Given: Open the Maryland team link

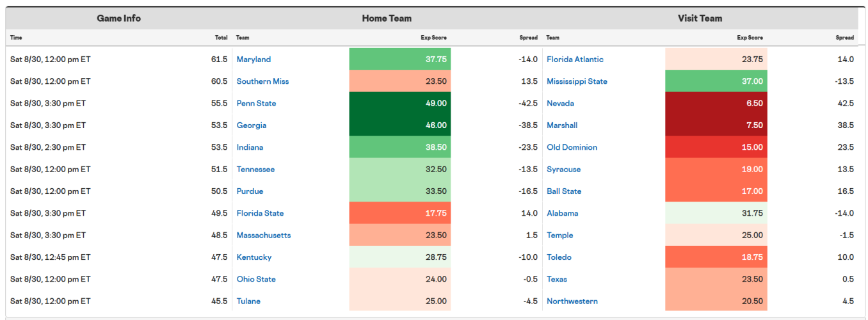Looking at the screenshot, I should coord(253,60).
